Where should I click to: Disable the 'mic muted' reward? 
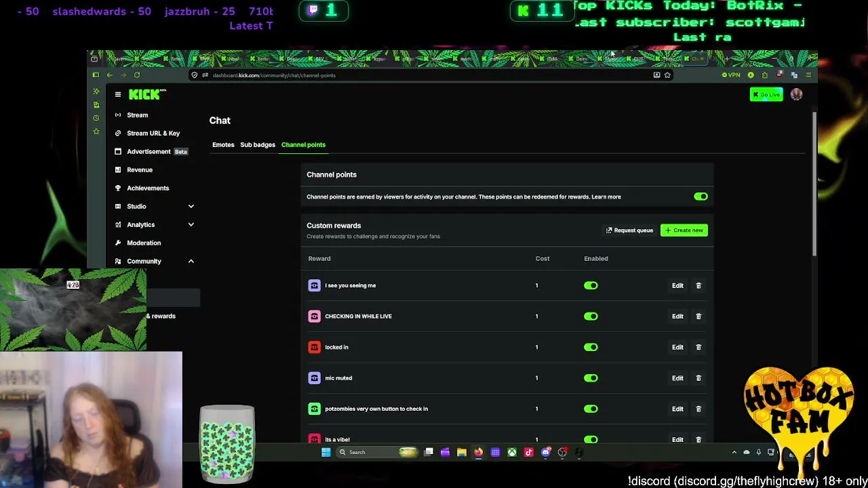coord(591,378)
